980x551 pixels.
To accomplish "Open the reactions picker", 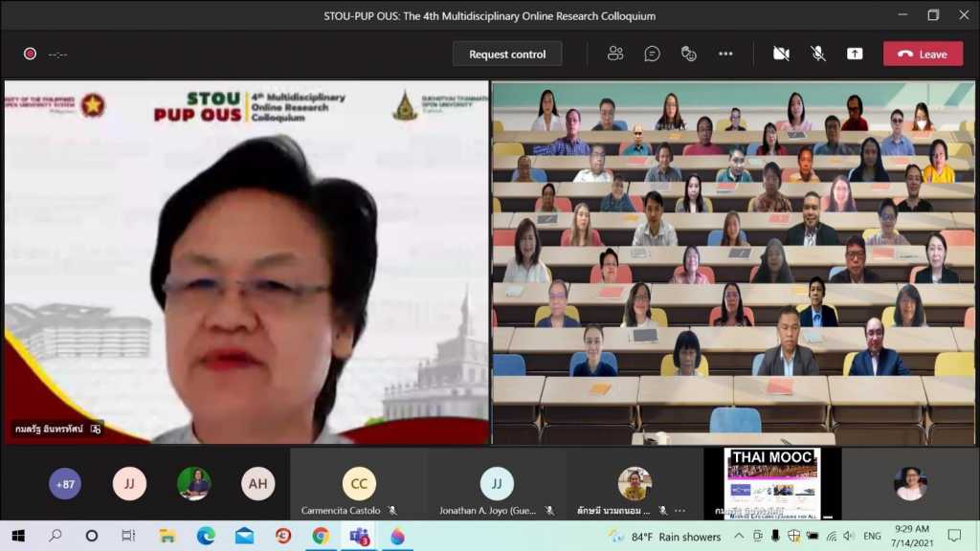I will point(689,54).
